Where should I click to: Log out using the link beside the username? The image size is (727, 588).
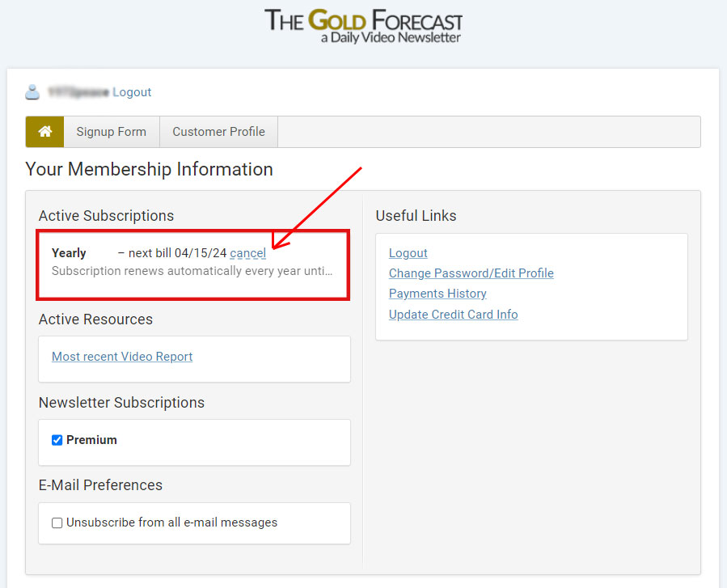[132, 92]
